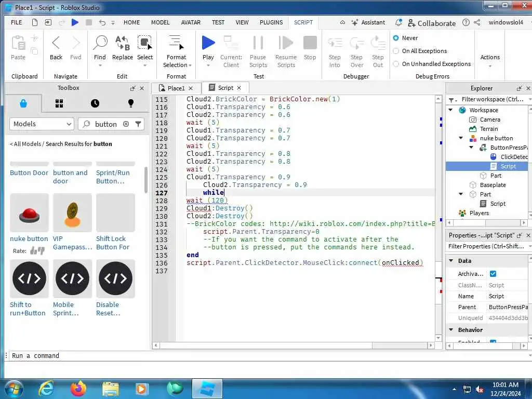Click the Paste clipboard icon
532x399 pixels.
(x=18, y=47)
